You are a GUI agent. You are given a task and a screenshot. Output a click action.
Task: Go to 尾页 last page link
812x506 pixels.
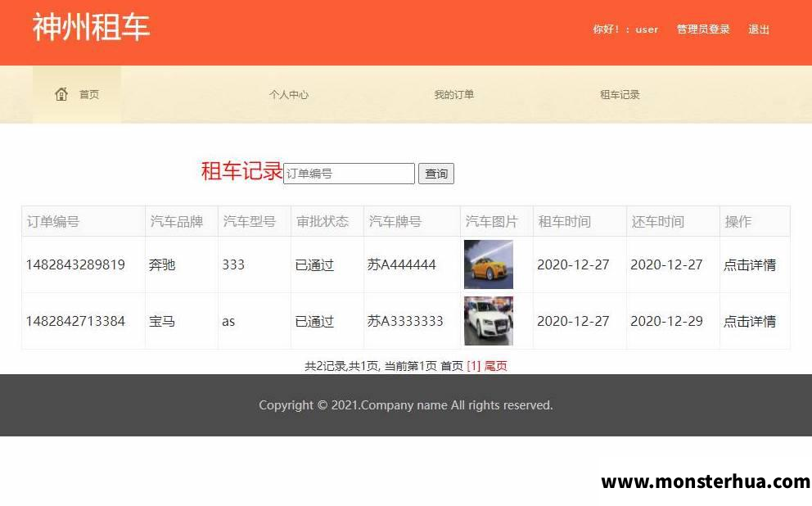(495, 366)
